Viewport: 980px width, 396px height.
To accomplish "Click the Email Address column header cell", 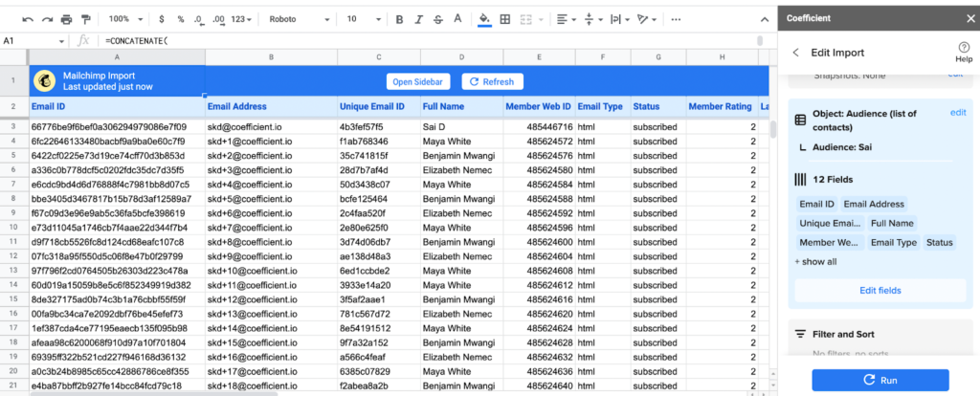I will [271, 107].
